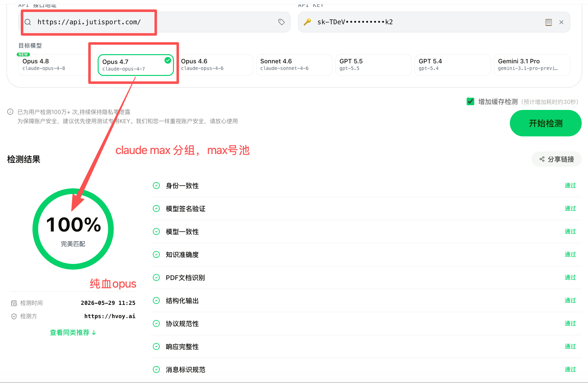Click the NEW badge on Opus 4.8
This screenshot has width=588, height=383.
(23, 54)
